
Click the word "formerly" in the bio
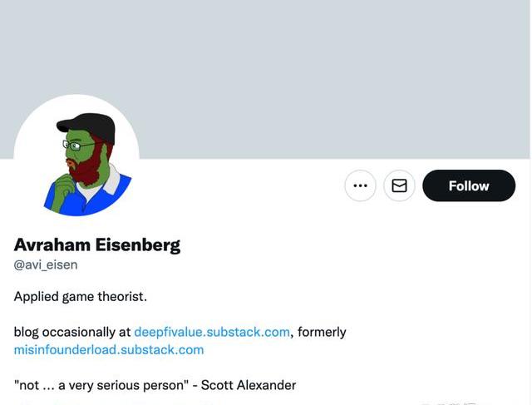pyautogui.click(x=322, y=332)
